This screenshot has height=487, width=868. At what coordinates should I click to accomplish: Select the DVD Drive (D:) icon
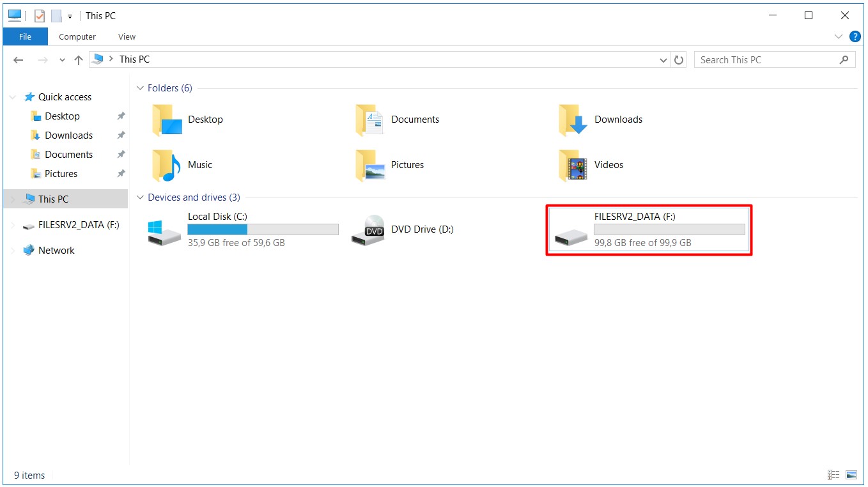[368, 230]
